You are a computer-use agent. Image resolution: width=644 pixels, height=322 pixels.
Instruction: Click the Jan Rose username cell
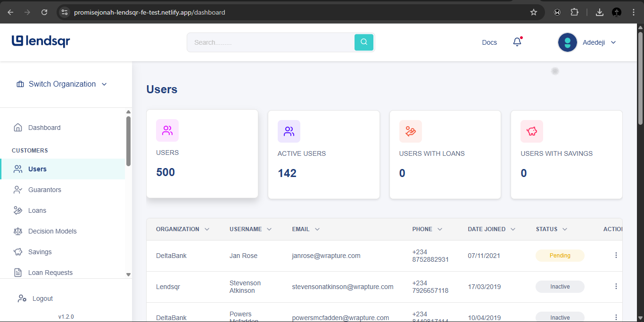pyautogui.click(x=243, y=256)
